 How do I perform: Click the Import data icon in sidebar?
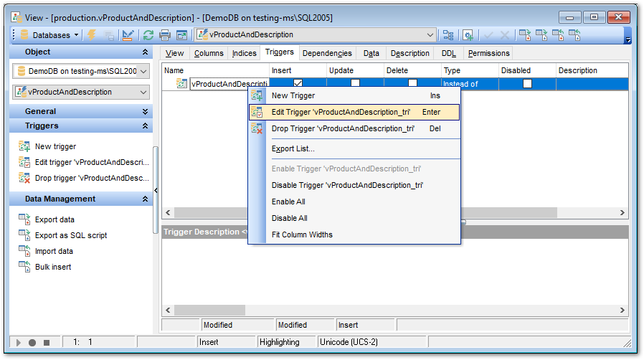point(24,251)
